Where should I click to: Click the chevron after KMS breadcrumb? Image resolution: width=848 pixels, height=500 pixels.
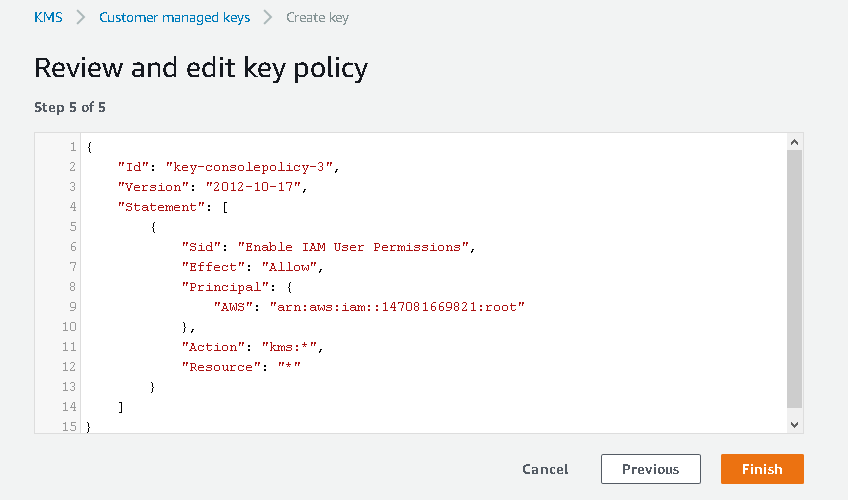[x=81, y=17]
